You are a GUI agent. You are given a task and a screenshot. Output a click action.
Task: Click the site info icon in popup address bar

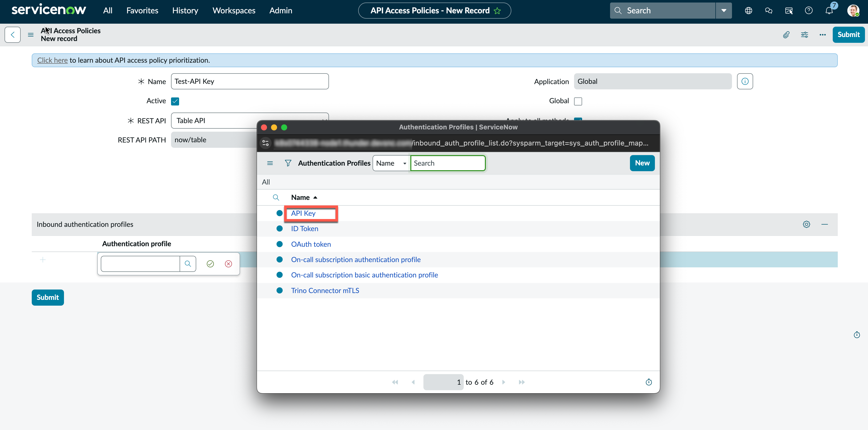point(265,143)
